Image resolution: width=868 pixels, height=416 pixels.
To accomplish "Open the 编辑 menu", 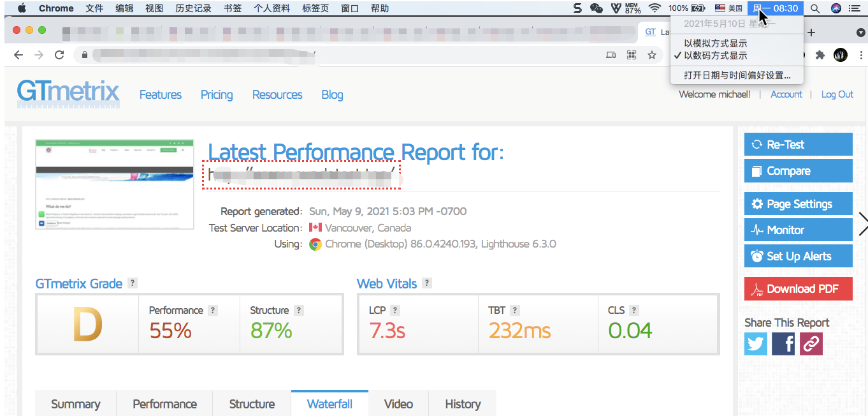I will 124,8.
